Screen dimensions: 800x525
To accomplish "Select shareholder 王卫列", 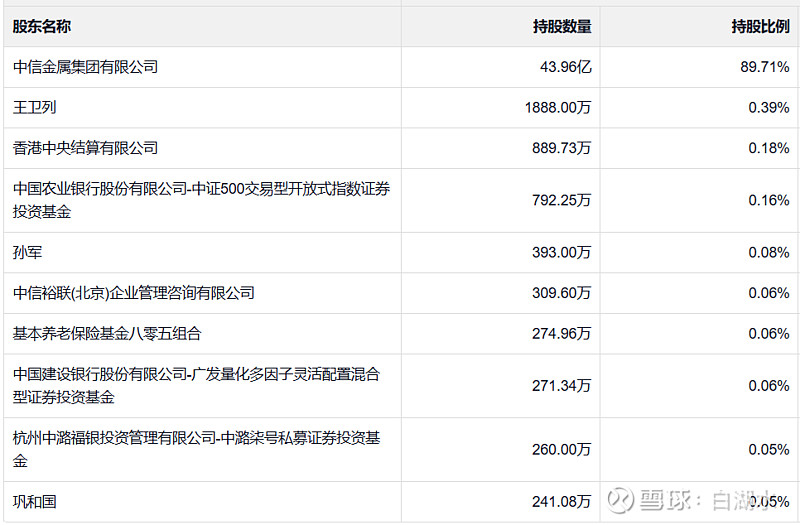I will click(35, 107).
